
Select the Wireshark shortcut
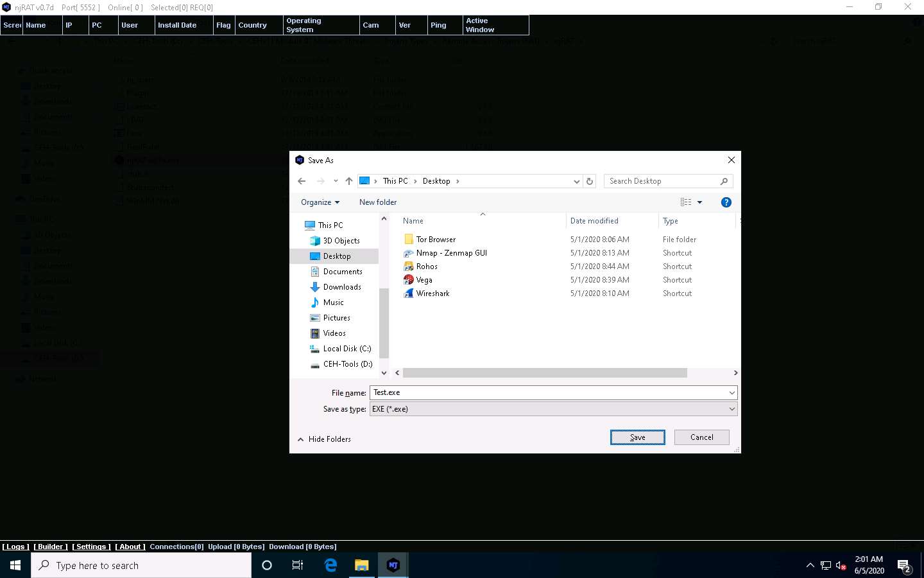(x=432, y=293)
